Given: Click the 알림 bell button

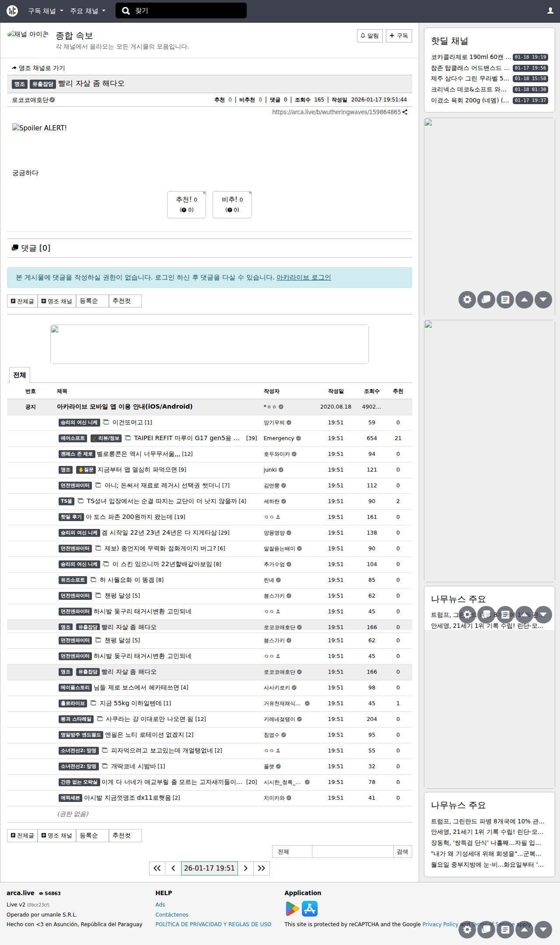Looking at the screenshot, I should 370,36.
